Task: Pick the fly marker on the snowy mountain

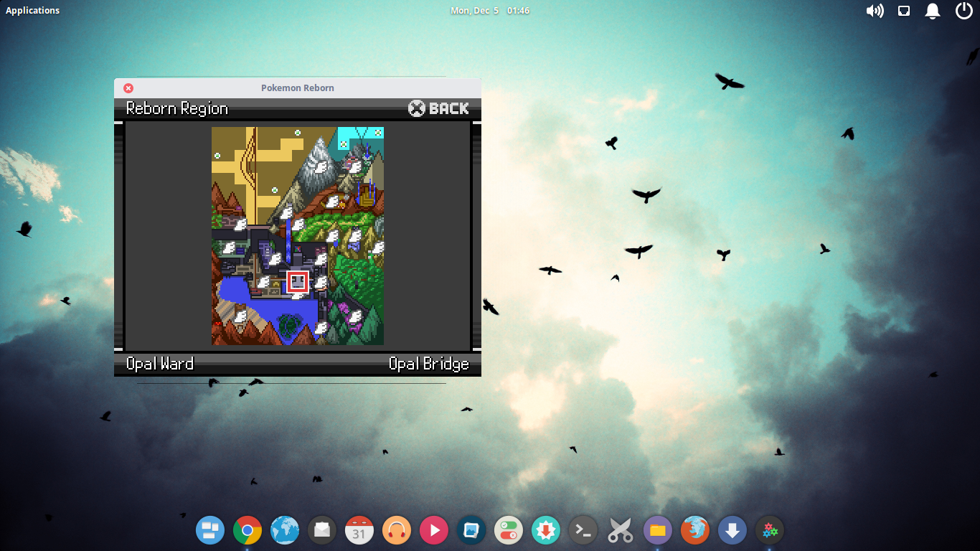Action: (321, 167)
